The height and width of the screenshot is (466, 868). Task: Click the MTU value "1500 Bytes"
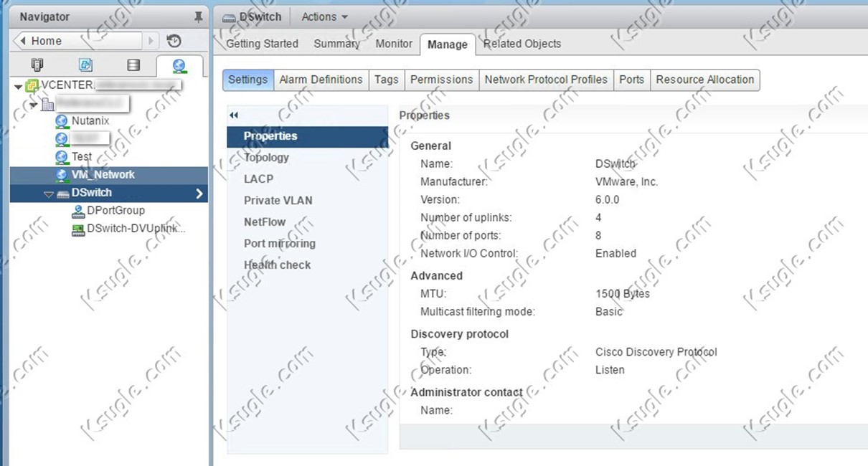(623, 294)
